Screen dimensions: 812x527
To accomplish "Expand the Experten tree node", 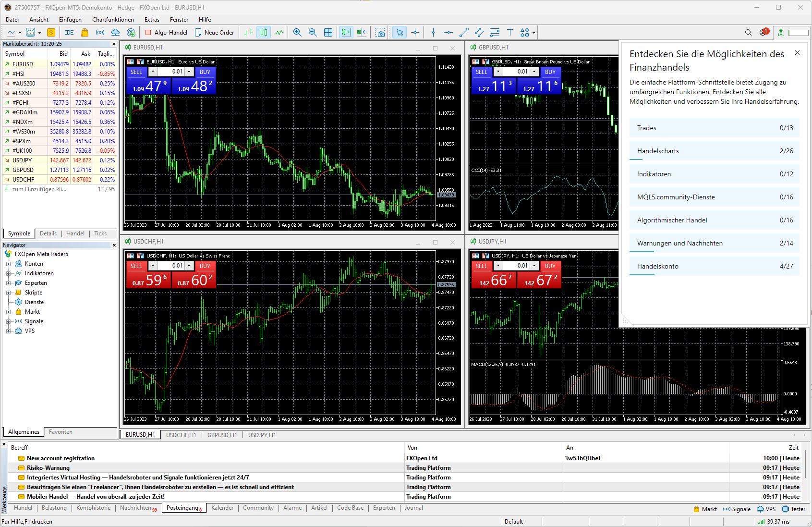I will (x=8, y=283).
